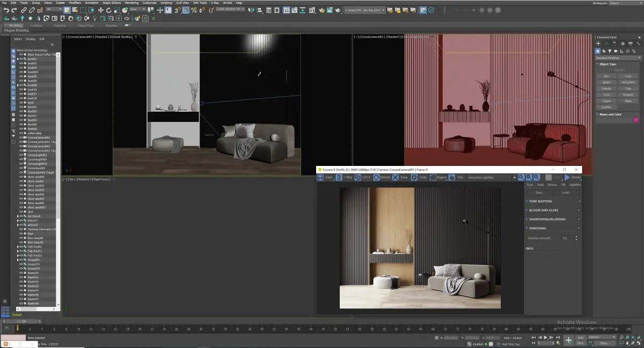This screenshot has width=644, height=348.
Task: Click the Pick hand tool in Corona buffer
Action: 451,177
